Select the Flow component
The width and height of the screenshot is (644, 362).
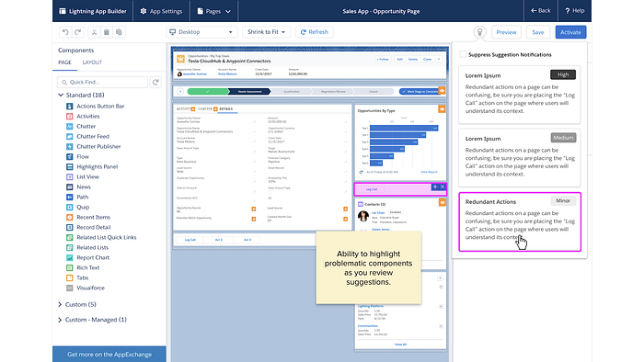point(77,156)
